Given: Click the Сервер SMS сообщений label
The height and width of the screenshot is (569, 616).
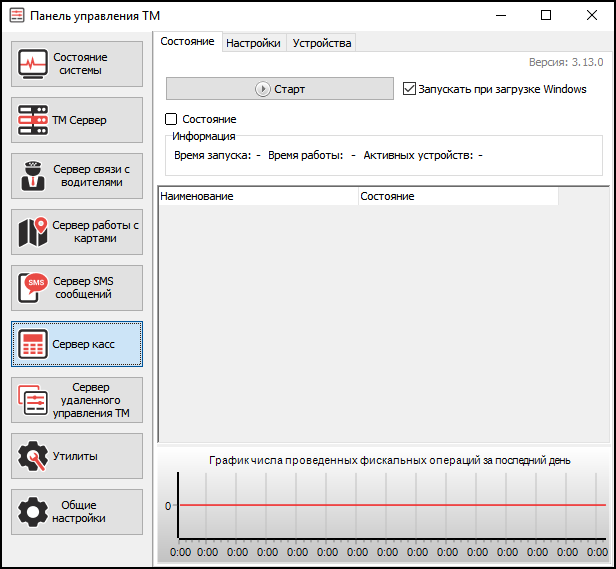Looking at the screenshot, I should tap(83, 288).
